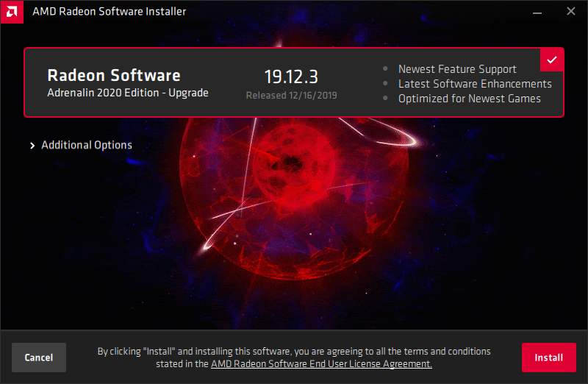Viewport: 588px width, 384px height.
Task: Close the AMD Radeon Software Installer
Action: pyautogui.click(x=571, y=11)
